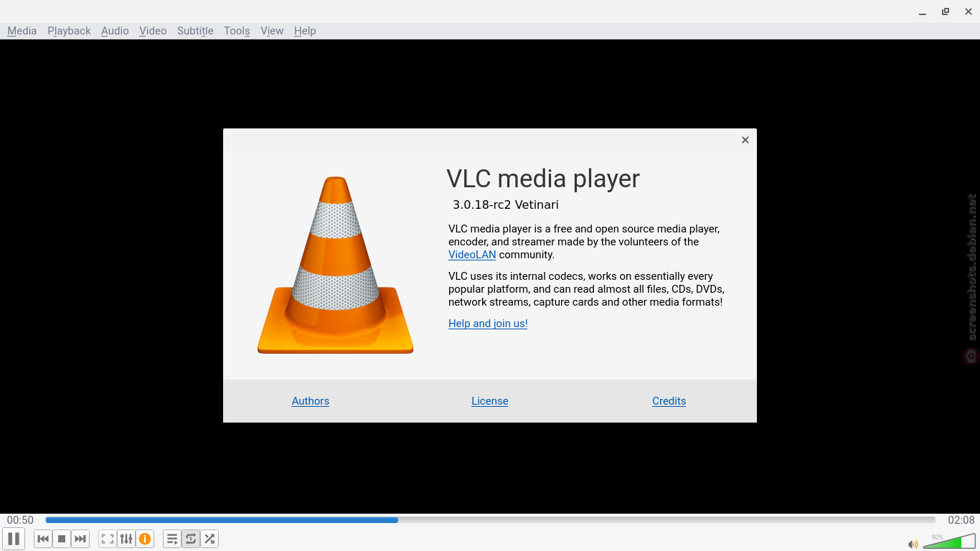Open extended settings equalizer icon

tap(126, 539)
